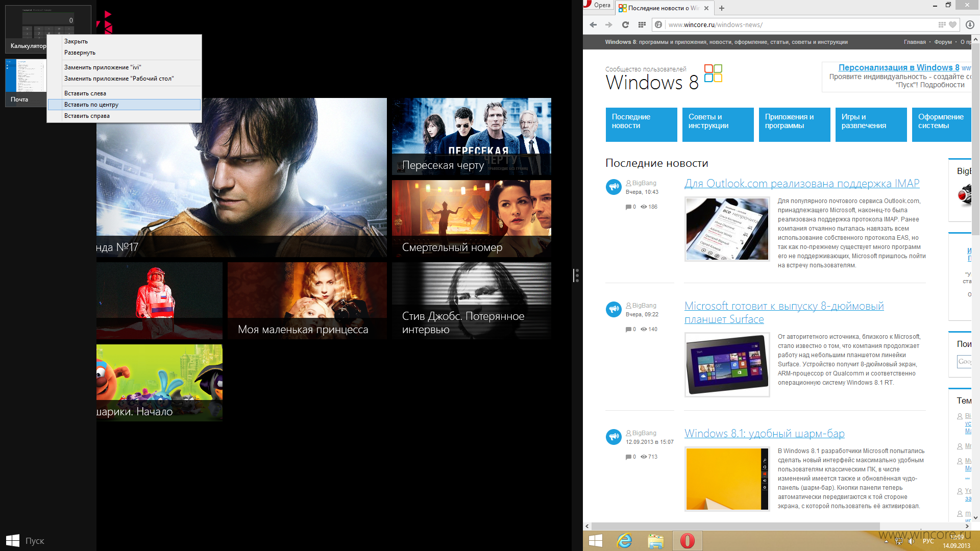Select Развернуть in context menu

(x=124, y=53)
